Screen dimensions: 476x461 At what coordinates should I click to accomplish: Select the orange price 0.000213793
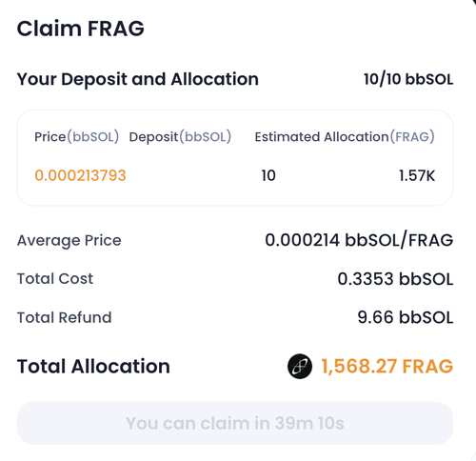pos(80,175)
